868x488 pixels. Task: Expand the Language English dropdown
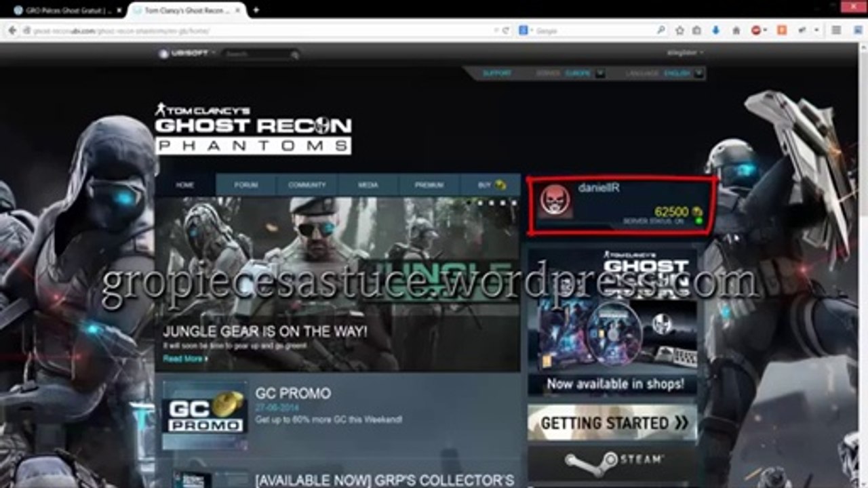click(x=698, y=73)
